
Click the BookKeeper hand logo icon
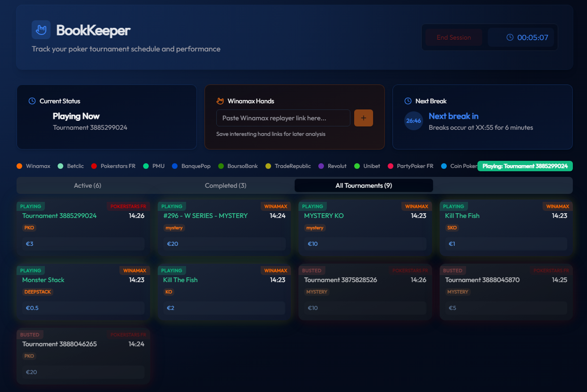tap(41, 30)
